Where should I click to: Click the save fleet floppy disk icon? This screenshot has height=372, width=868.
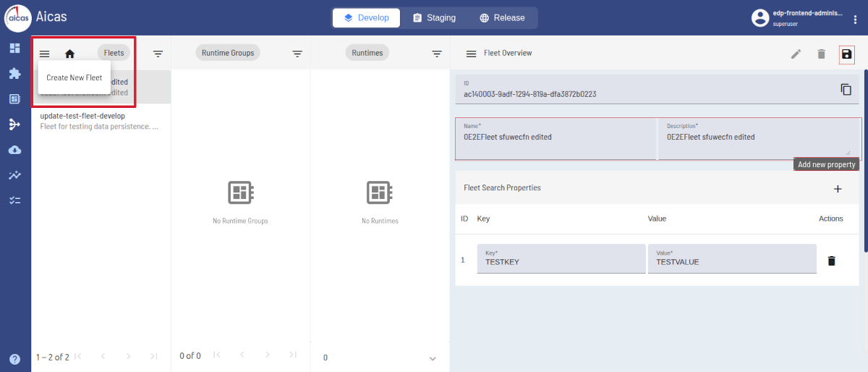pos(846,54)
